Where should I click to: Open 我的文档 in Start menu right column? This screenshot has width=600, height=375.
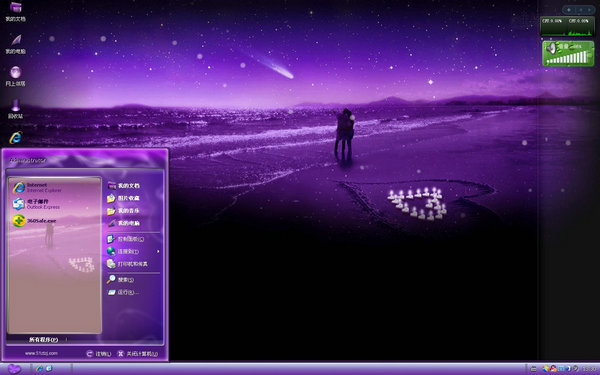coord(123,186)
